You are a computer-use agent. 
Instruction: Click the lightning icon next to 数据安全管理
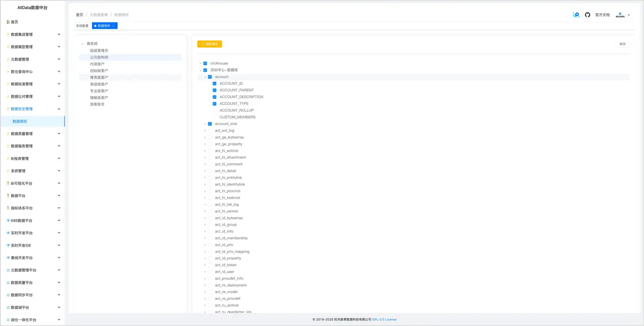(8, 109)
